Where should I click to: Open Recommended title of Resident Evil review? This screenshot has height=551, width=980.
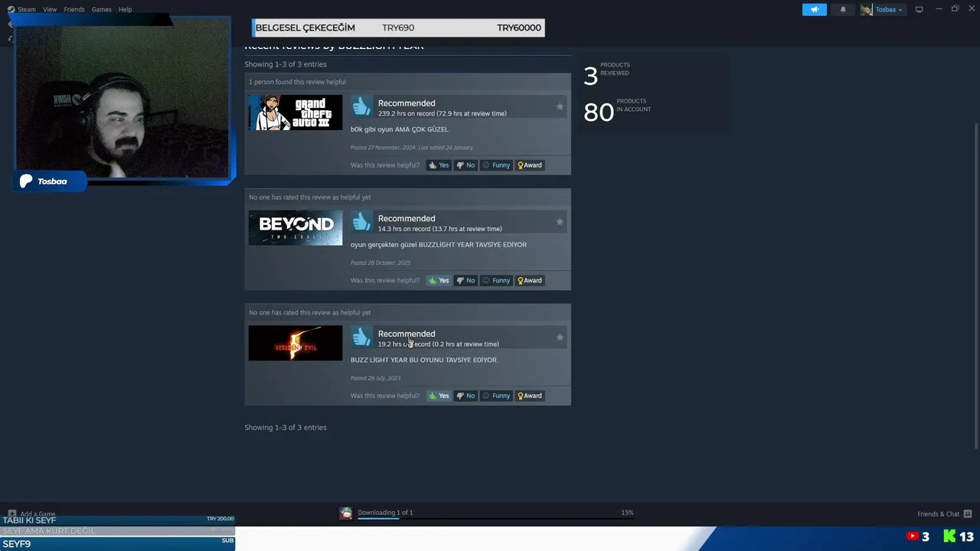(x=407, y=334)
